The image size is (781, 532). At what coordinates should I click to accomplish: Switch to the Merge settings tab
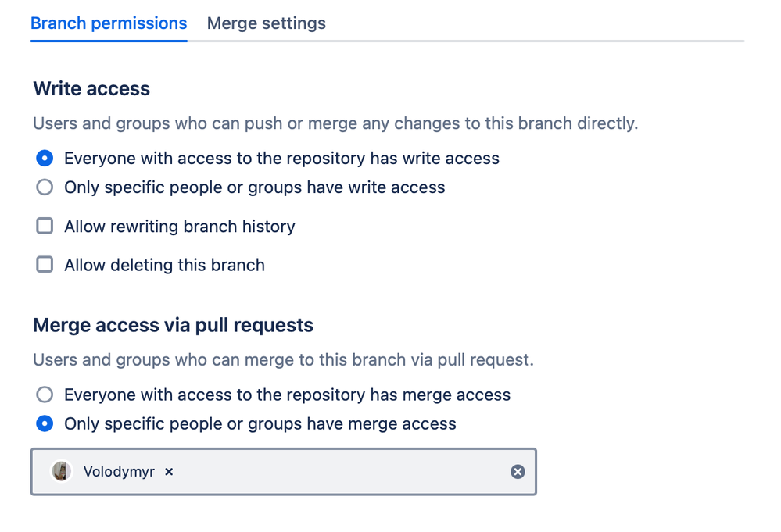[x=266, y=23]
